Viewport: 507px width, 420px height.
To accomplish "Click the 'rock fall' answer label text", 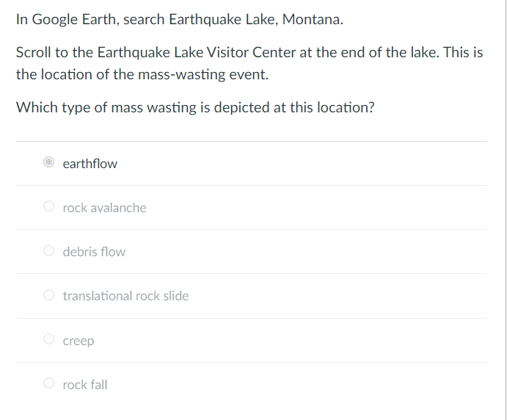I will (85, 385).
